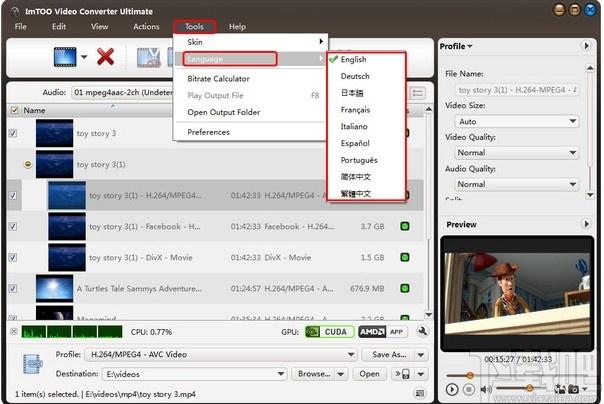Open the Video Quality Normal dropdown

[517, 153]
